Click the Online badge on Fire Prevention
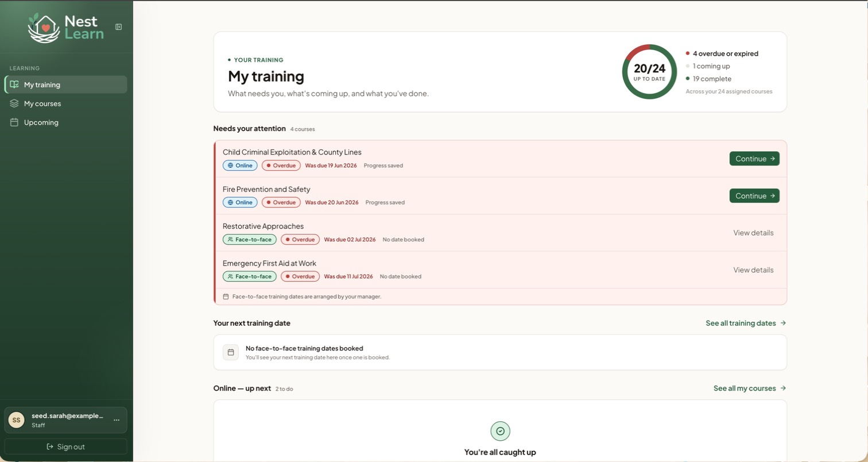The width and height of the screenshot is (868, 462). pos(240,202)
